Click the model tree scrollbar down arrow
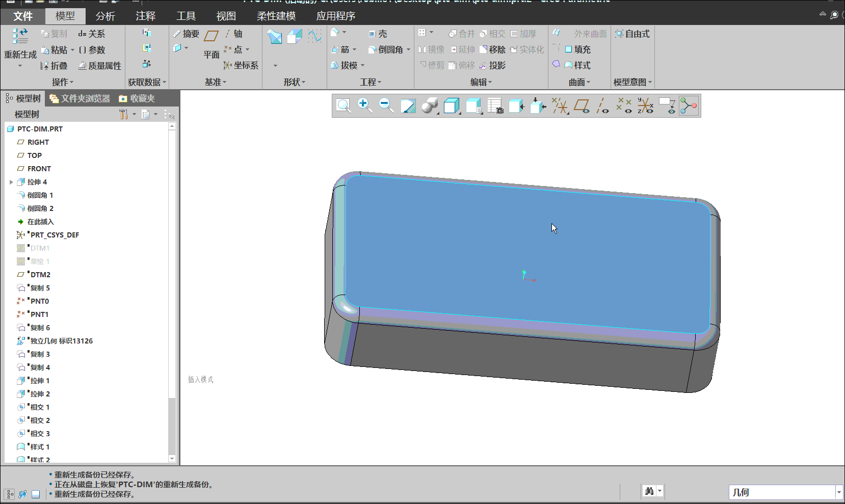Screen dimensions: 845x504 pyautogui.click(x=172, y=459)
